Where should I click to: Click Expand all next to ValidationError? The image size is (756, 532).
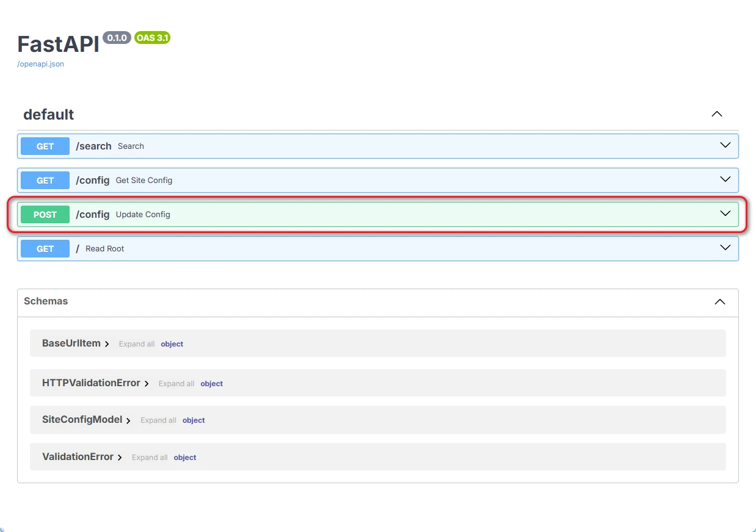150,458
